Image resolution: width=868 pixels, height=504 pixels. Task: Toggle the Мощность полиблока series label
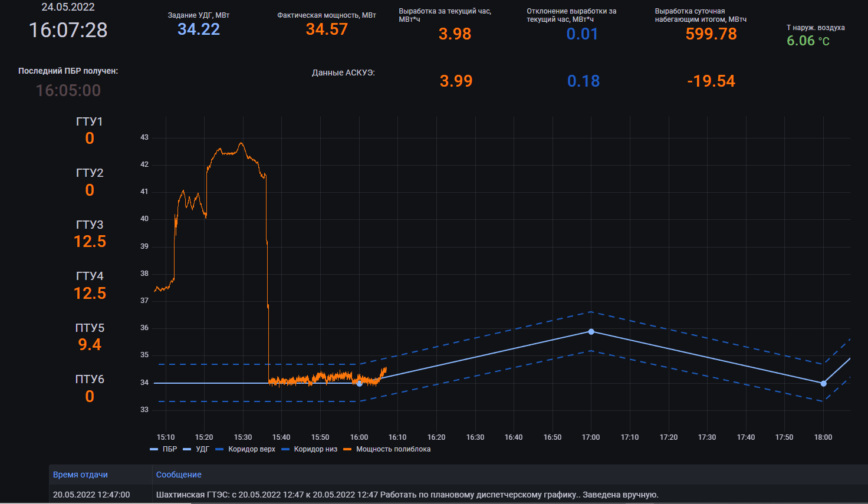[x=393, y=449]
